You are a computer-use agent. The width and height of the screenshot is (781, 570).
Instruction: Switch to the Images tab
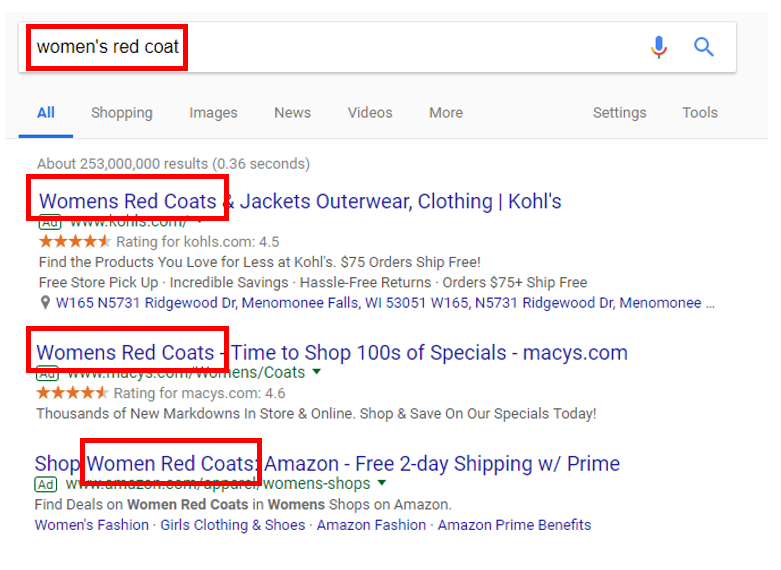click(x=213, y=113)
